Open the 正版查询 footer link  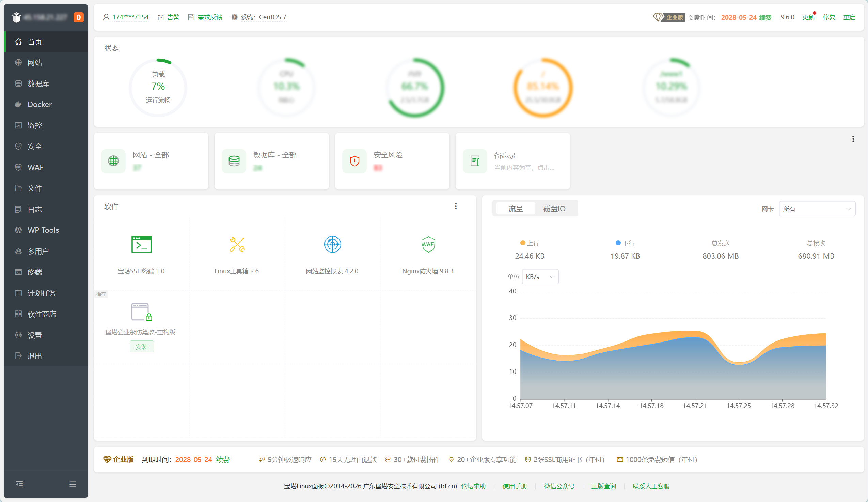603,486
